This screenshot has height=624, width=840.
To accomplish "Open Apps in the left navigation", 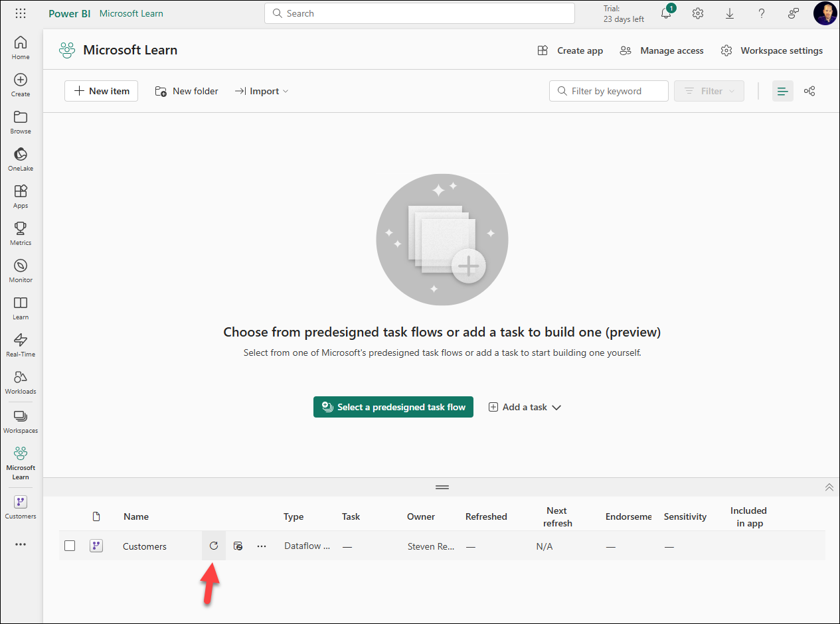I will point(21,196).
